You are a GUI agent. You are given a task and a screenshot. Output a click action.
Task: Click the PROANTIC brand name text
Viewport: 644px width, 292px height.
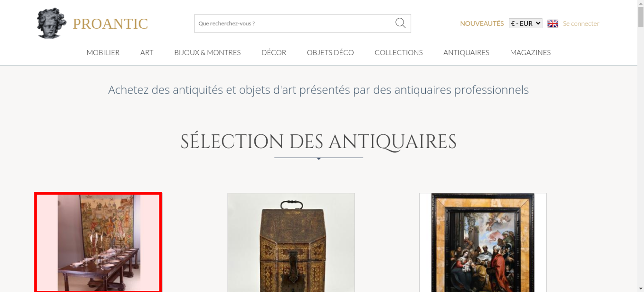pyautogui.click(x=110, y=24)
